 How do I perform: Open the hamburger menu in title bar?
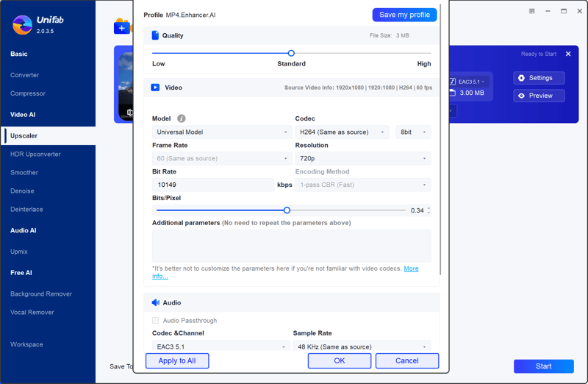pos(531,12)
